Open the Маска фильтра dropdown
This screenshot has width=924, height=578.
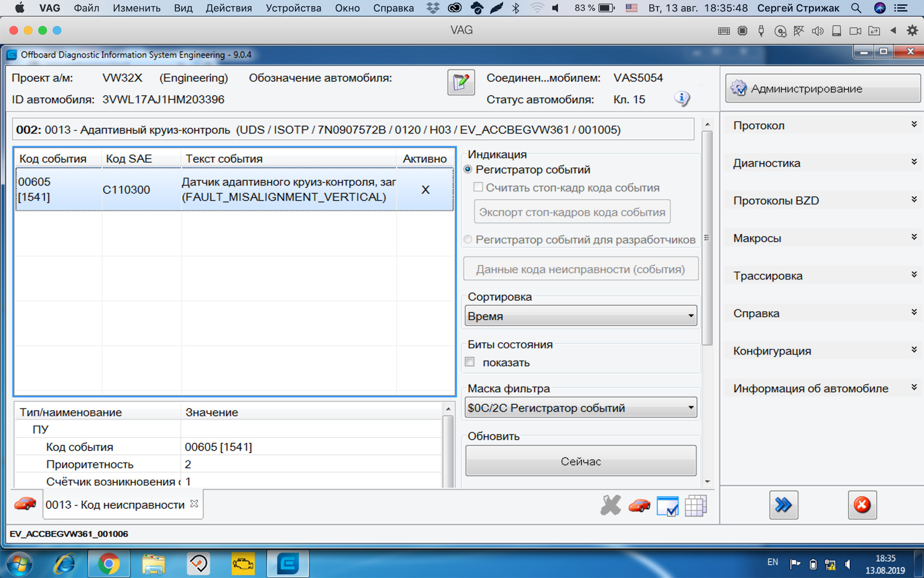coord(581,407)
